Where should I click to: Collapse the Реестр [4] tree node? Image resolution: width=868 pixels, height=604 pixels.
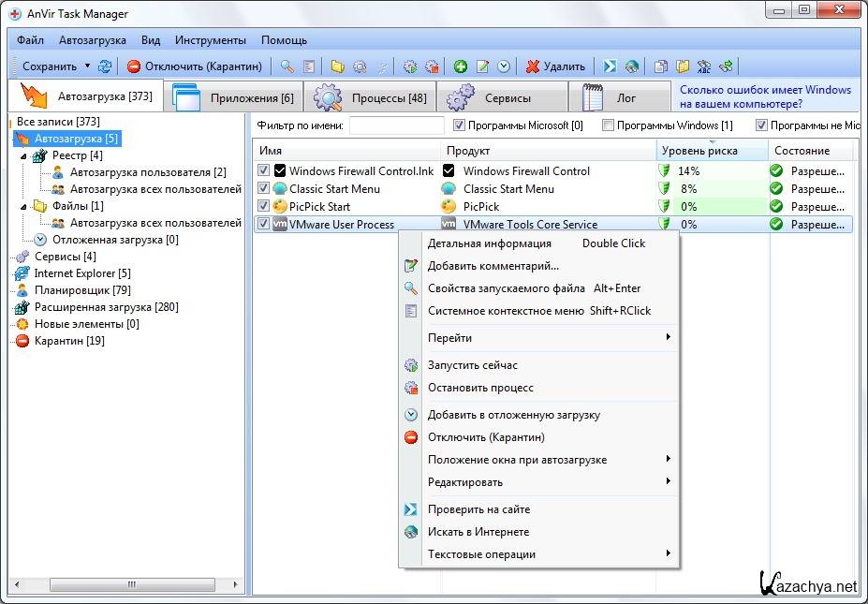coord(23,155)
